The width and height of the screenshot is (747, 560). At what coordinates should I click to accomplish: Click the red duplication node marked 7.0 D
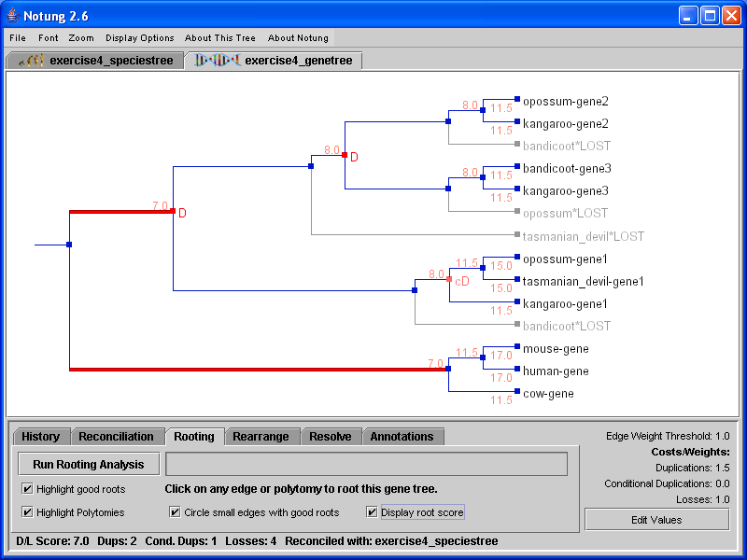coord(173,212)
